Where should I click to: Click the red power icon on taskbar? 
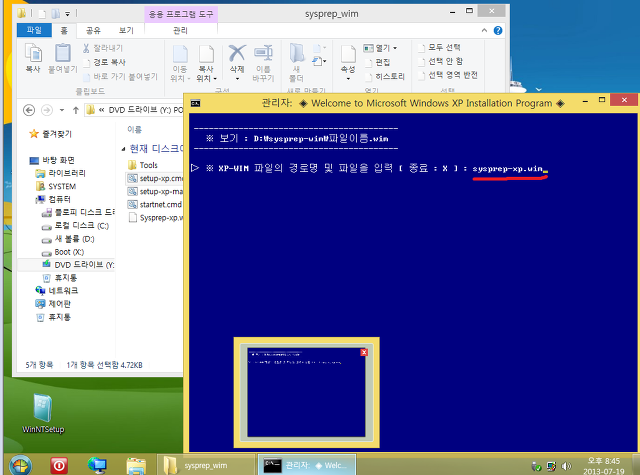click(x=59, y=465)
